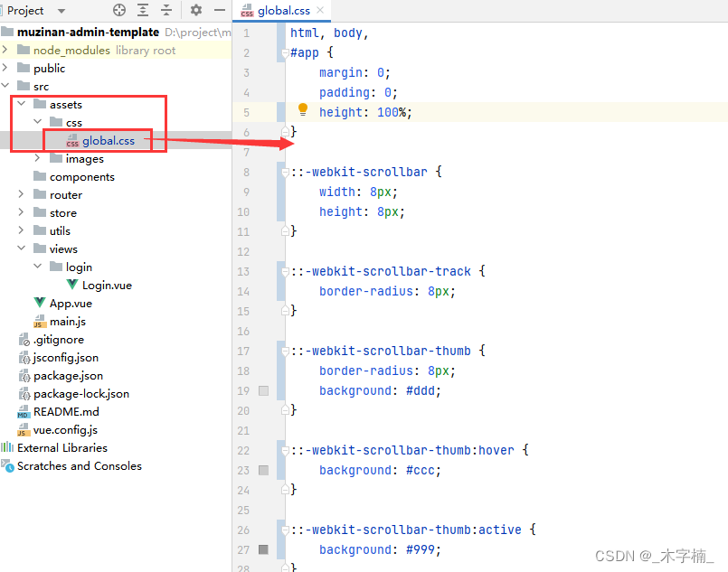
Task: Click the 'height: 100%;' code line
Action: click(x=365, y=112)
